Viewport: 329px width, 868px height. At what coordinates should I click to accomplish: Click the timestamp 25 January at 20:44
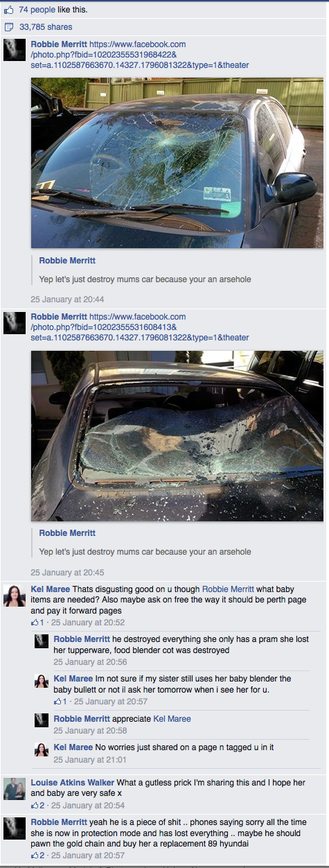tap(67, 300)
